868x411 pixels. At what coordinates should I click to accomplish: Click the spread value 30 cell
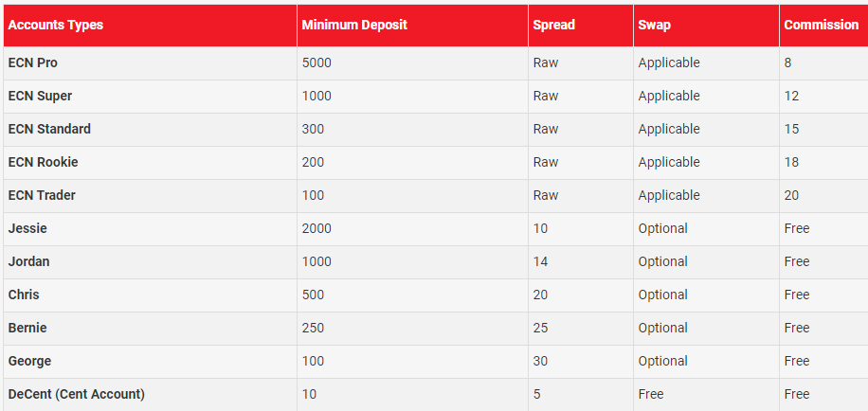pyautogui.click(x=581, y=362)
